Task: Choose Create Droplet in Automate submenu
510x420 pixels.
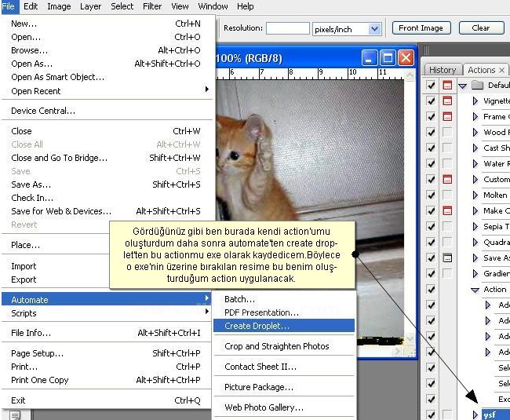Action: pyautogui.click(x=284, y=326)
